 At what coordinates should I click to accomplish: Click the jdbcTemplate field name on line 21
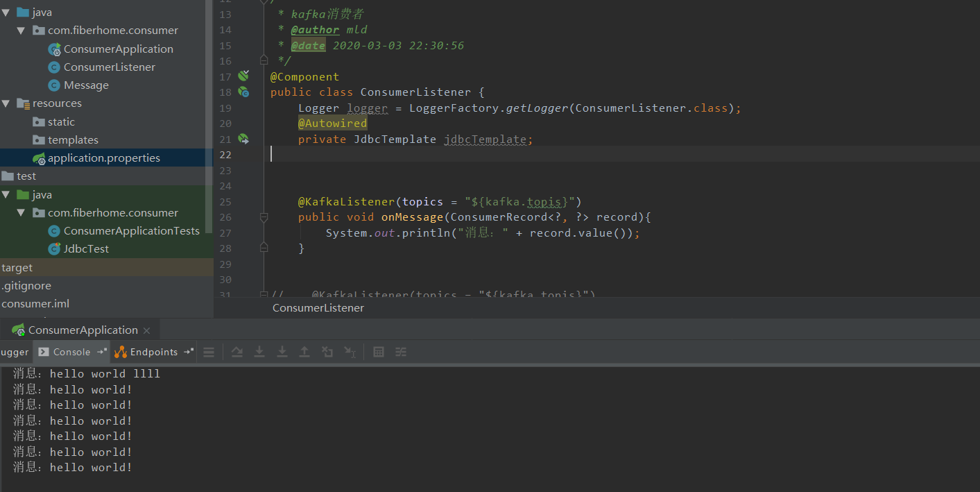coord(485,139)
